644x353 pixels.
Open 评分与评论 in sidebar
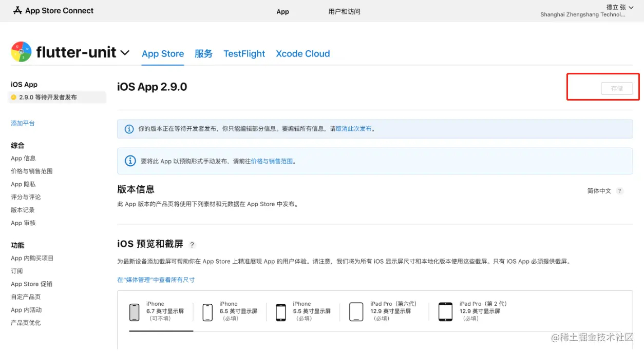[x=26, y=197]
